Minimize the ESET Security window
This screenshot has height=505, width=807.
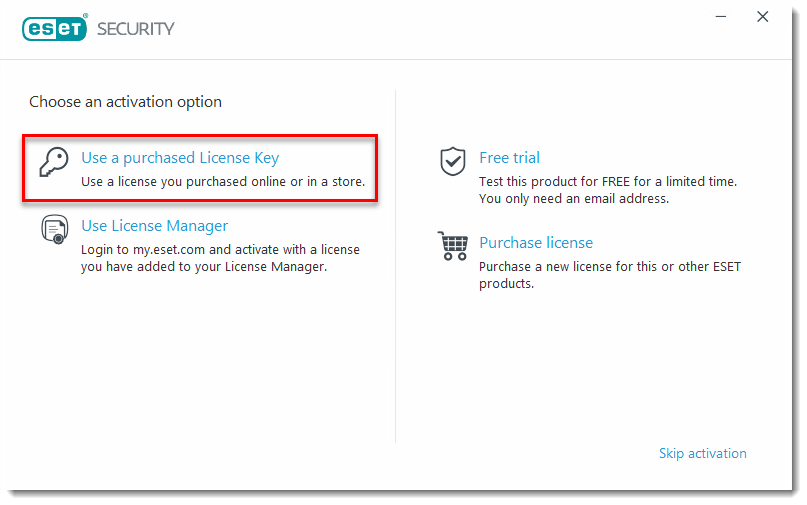pyautogui.click(x=721, y=17)
